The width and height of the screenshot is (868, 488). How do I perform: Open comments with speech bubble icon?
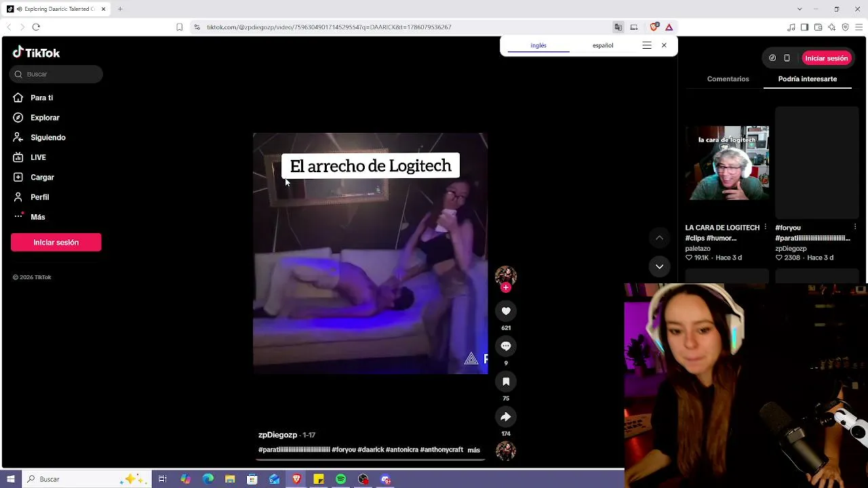[x=506, y=346]
